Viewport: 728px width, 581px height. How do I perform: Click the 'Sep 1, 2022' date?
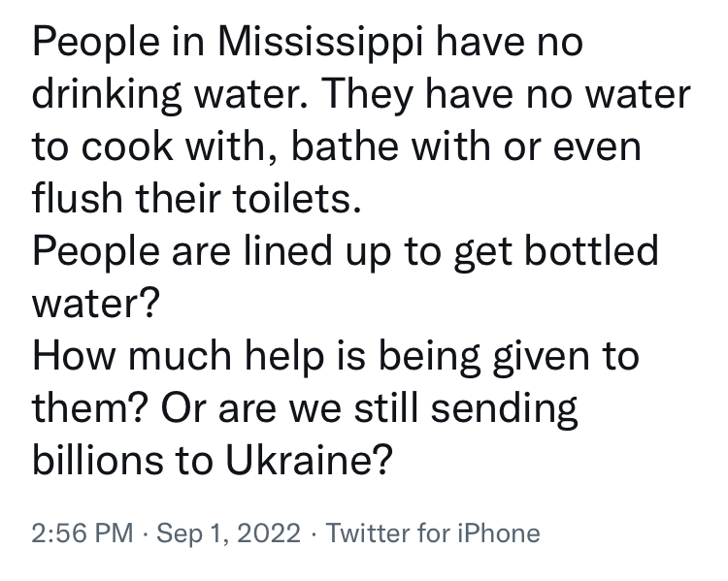pyautogui.click(x=228, y=533)
